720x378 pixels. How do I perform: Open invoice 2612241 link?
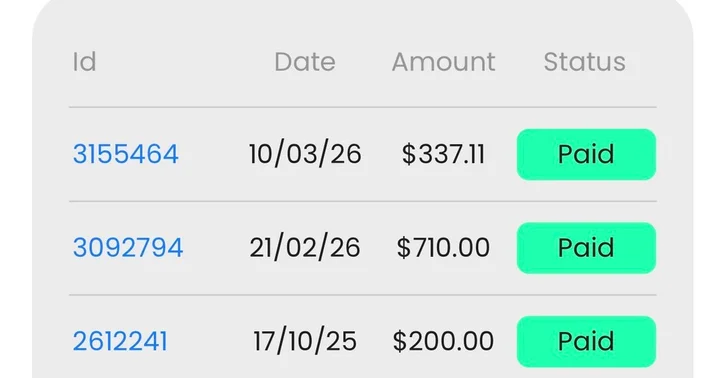120,341
